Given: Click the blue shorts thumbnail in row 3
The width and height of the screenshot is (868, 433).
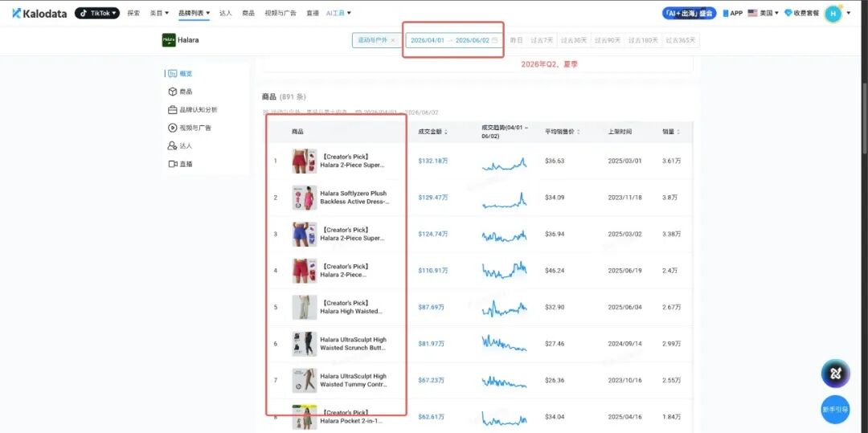Looking at the screenshot, I should click(x=305, y=234).
